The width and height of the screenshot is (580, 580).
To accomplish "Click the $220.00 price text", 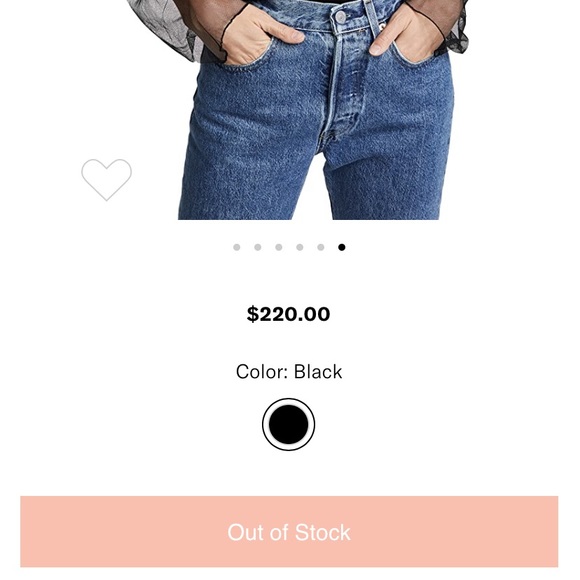I will pos(289,314).
